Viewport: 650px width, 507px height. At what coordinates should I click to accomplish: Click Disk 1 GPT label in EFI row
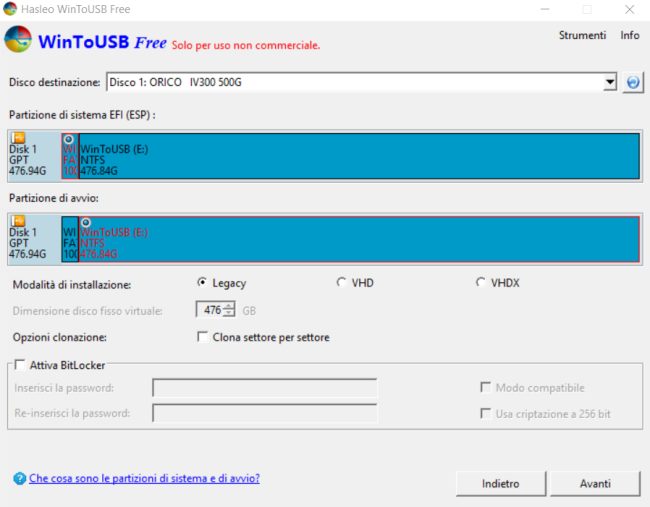(x=27, y=160)
